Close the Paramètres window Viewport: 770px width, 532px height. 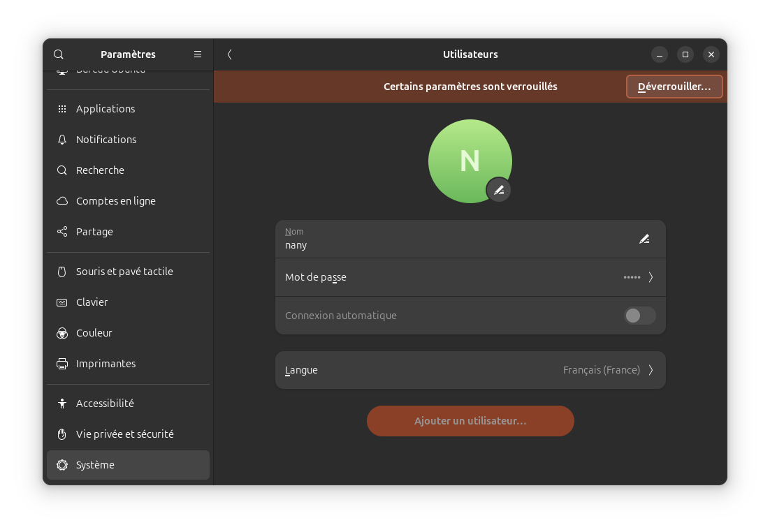711,54
